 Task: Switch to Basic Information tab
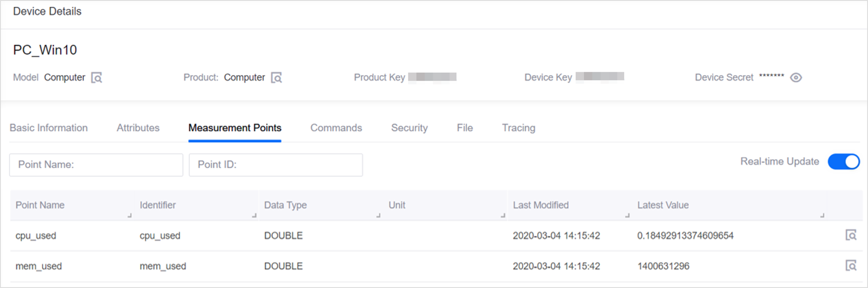pyautogui.click(x=48, y=128)
